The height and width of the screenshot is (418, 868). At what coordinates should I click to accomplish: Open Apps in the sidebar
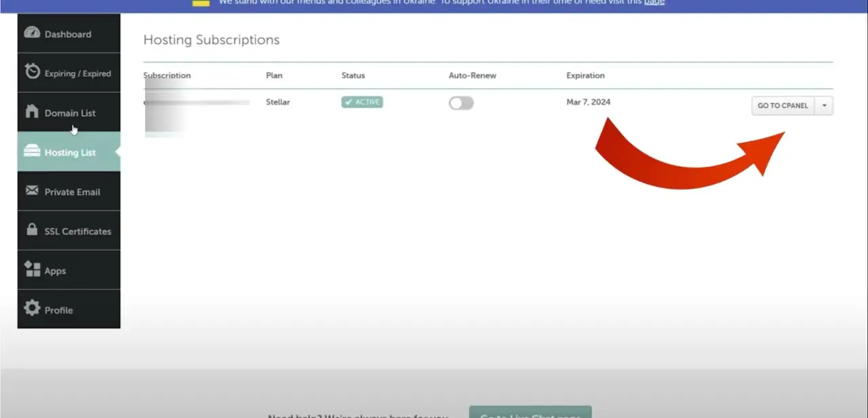point(68,270)
